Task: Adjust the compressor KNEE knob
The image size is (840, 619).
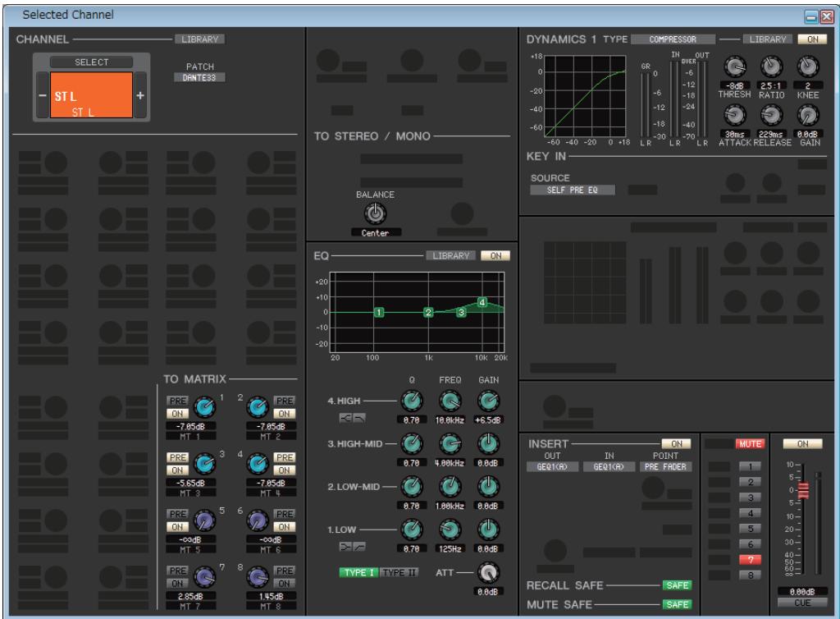Action: coord(808,67)
